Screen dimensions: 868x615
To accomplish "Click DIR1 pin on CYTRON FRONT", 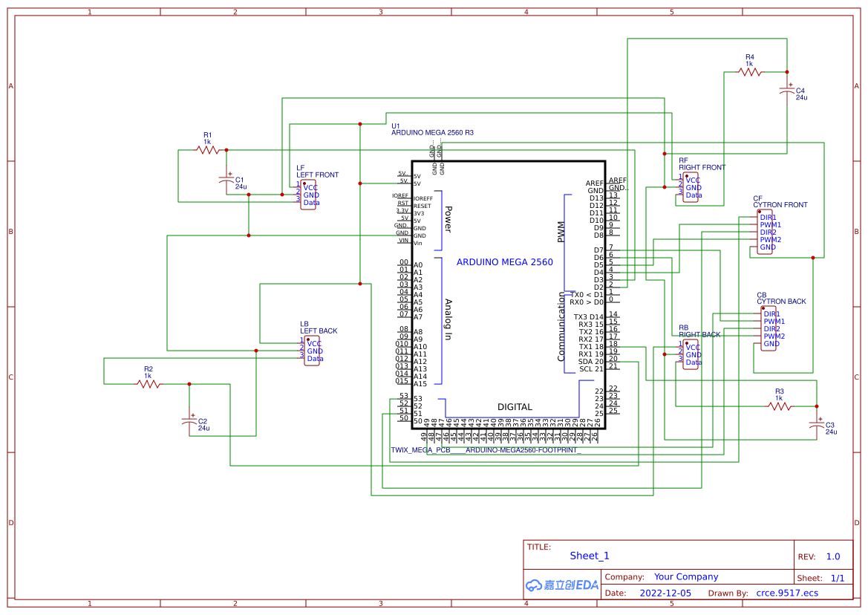I will click(768, 218).
